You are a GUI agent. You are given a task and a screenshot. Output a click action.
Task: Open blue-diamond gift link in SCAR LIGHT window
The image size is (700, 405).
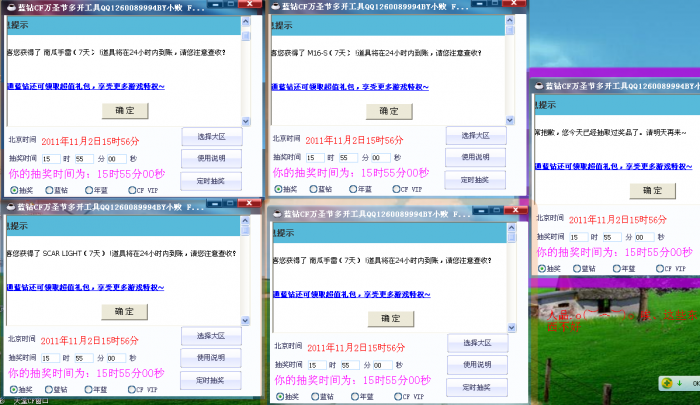(85, 287)
